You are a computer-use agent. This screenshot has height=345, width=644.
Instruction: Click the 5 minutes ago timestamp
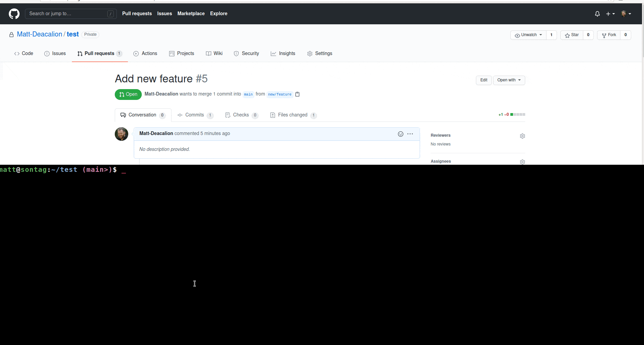pos(215,133)
